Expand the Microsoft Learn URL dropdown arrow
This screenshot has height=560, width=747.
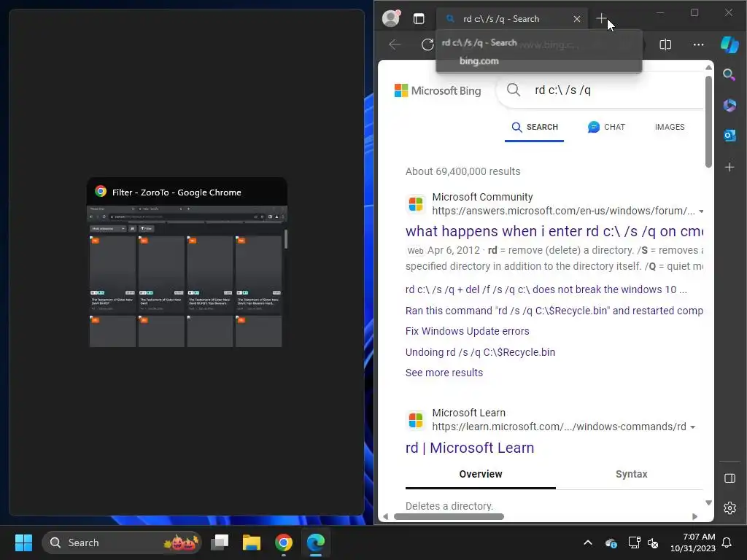693,427
